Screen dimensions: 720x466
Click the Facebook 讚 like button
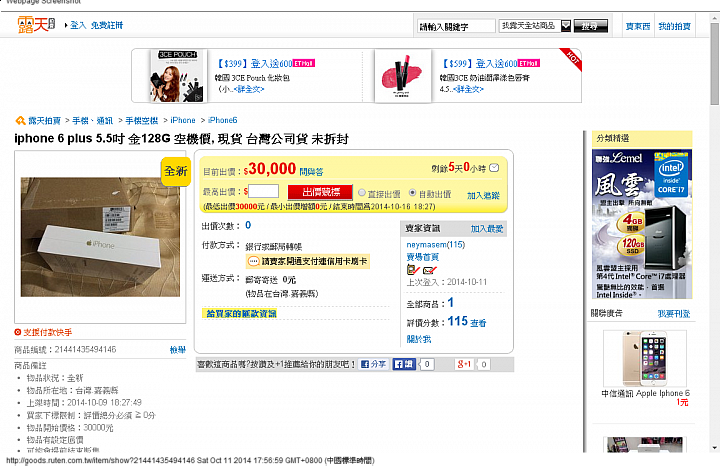pyautogui.click(x=404, y=364)
